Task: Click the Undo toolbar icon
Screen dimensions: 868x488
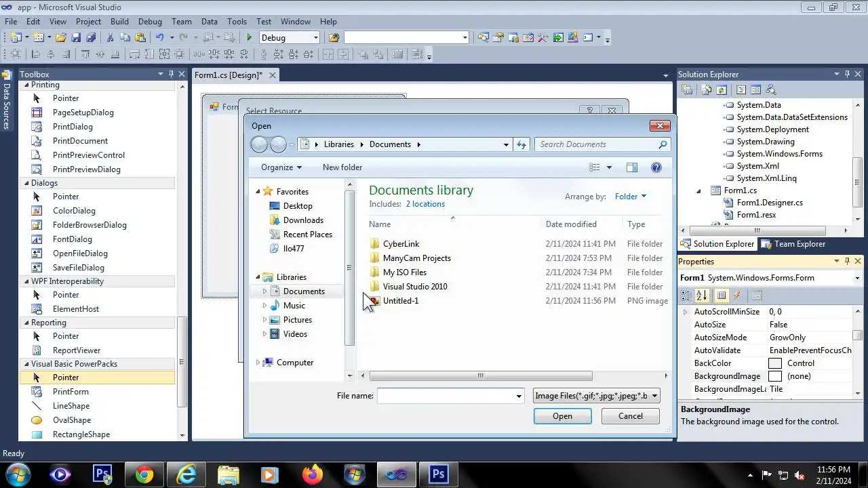Action: pyautogui.click(x=159, y=38)
